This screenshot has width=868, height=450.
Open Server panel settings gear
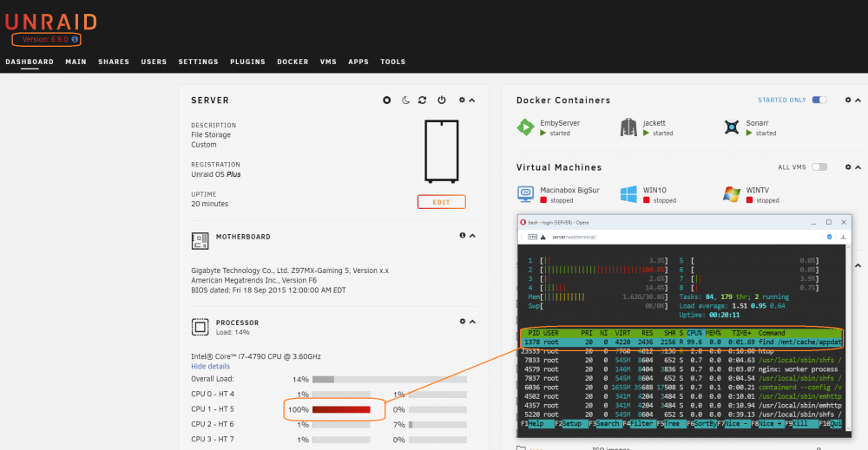[463, 100]
